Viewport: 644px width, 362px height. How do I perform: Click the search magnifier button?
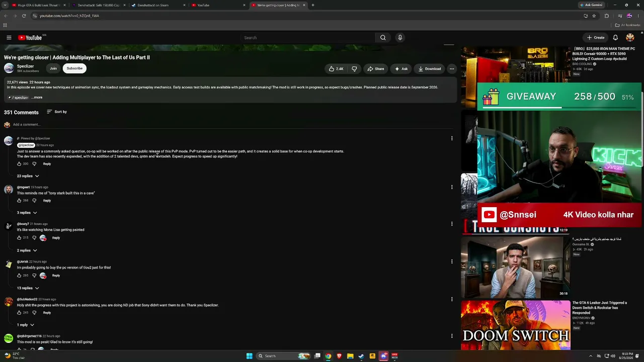pos(383,38)
